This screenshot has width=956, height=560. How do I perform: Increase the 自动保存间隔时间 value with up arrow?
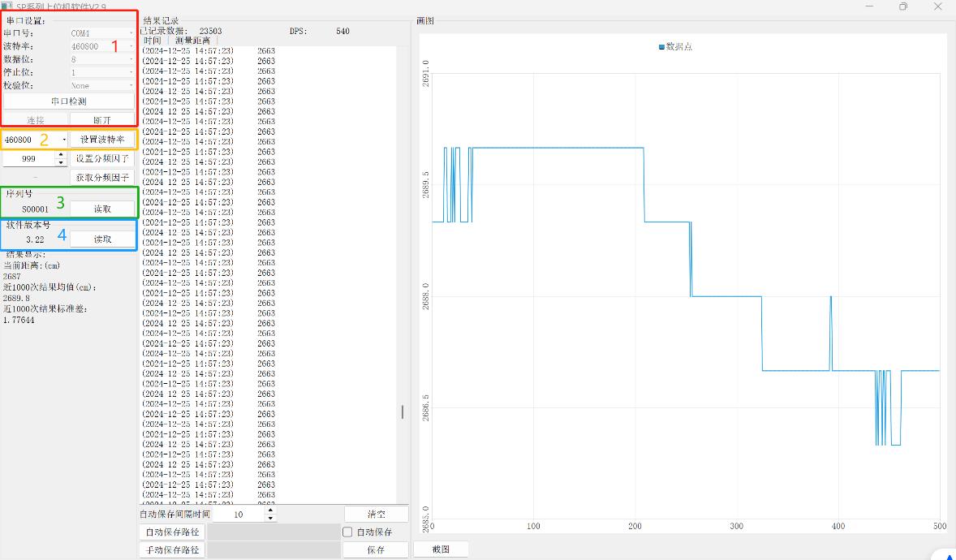(270, 510)
